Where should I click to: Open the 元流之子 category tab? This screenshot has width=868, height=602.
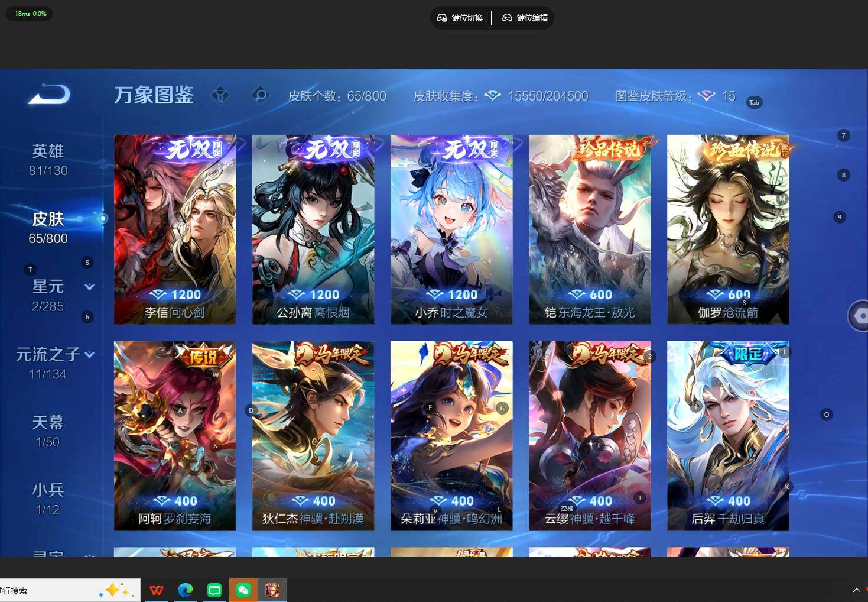pyautogui.click(x=48, y=363)
